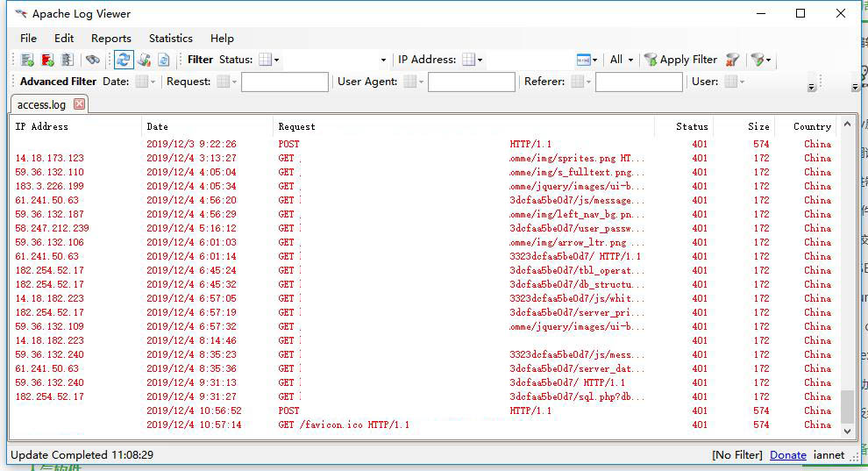868x471 pixels.
Task: Click the IP Address filter grid icon
Action: 469,60
